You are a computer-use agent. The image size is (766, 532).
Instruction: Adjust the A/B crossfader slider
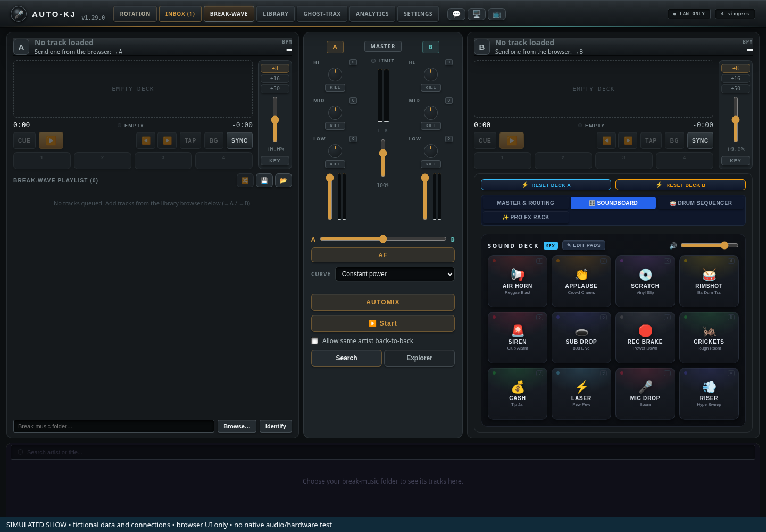point(383,239)
